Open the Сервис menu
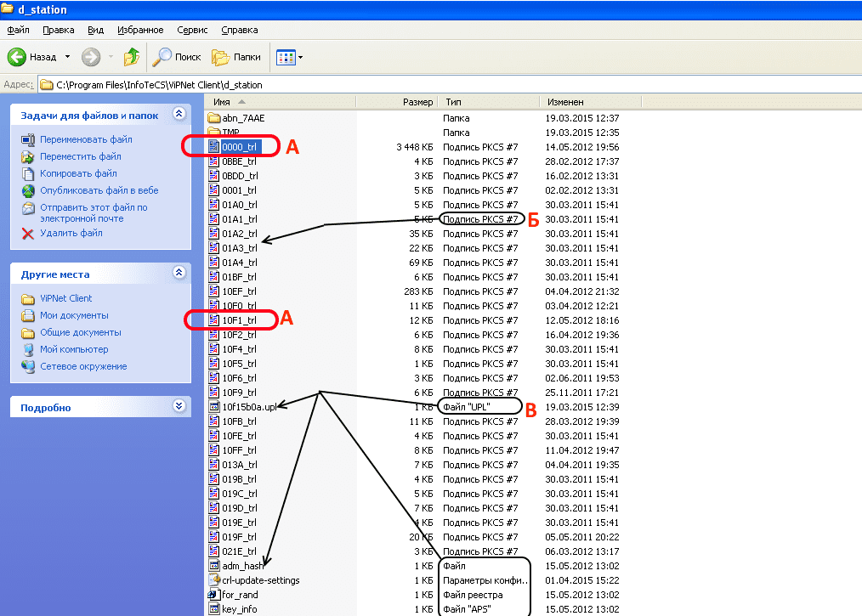 [192, 30]
